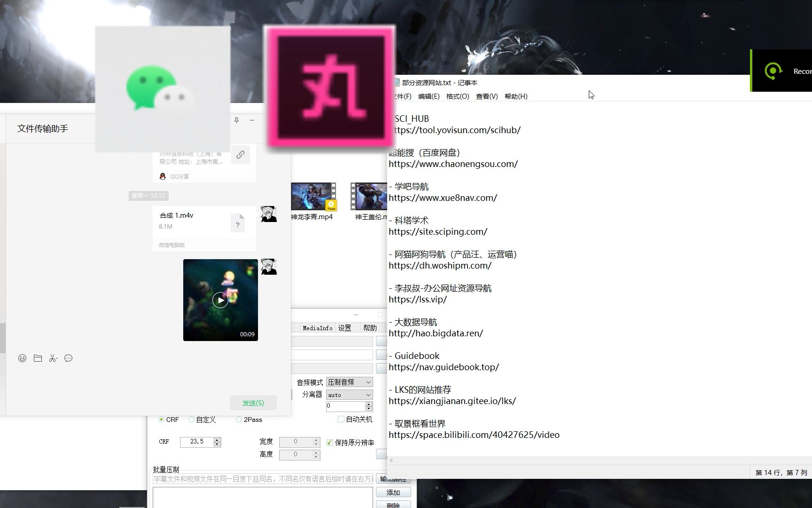
Task: Decrease the value below 分离器 with down arrow
Action: pyautogui.click(x=369, y=408)
